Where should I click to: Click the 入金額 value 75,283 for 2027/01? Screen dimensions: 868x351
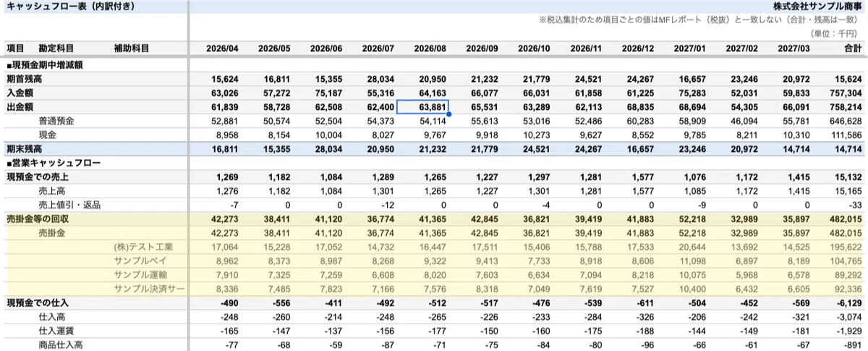click(x=693, y=93)
